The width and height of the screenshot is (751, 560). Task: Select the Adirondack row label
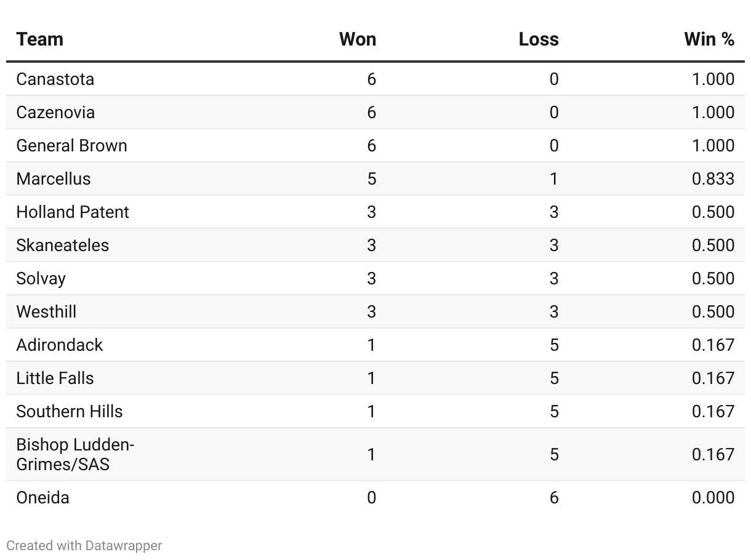(60, 345)
